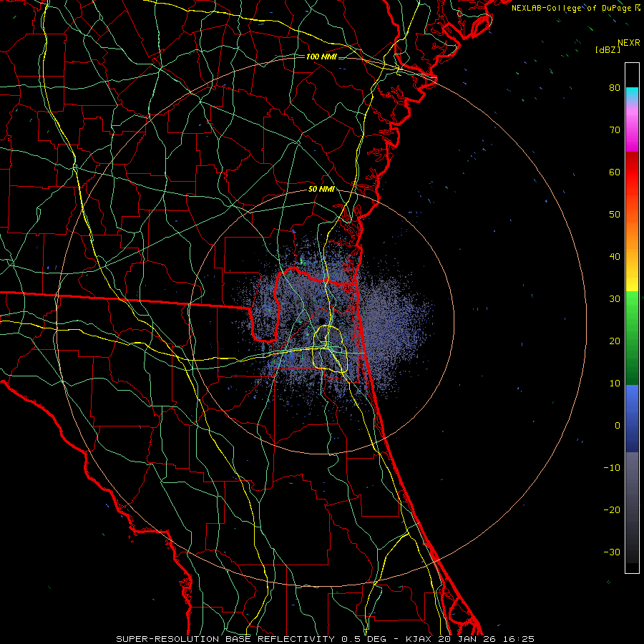Click the cyan top of the color bar

click(632, 94)
